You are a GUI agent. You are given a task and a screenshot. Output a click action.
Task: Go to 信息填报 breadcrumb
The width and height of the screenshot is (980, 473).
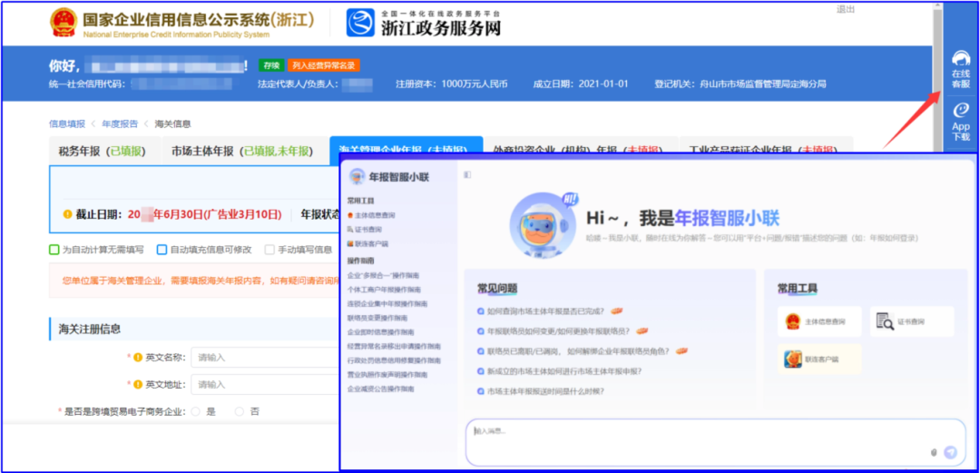67,123
